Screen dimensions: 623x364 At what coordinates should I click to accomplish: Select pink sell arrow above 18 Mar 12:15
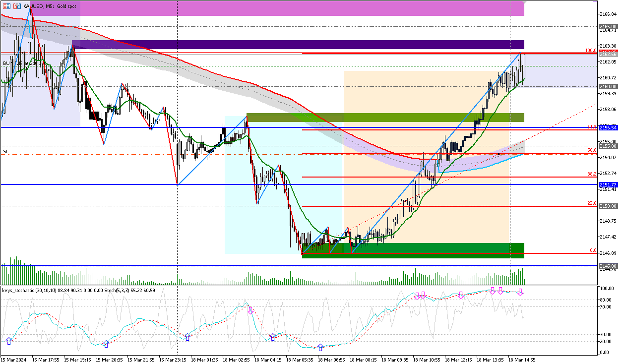[x=461, y=295]
